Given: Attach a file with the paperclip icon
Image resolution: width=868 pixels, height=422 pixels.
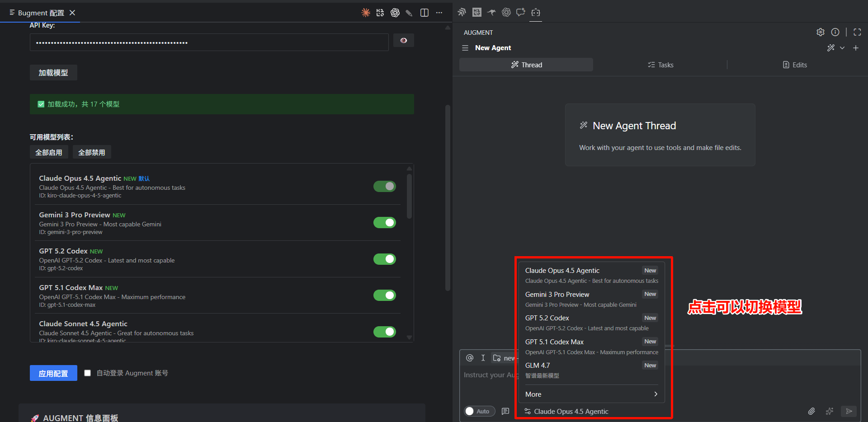Looking at the screenshot, I should point(811,411).
